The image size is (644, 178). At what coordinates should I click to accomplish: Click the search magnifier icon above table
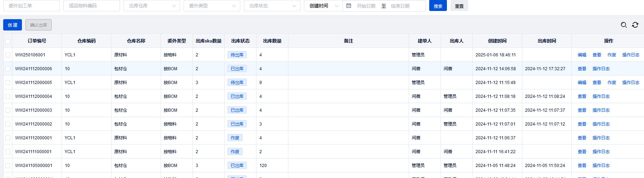click(624, 25)
